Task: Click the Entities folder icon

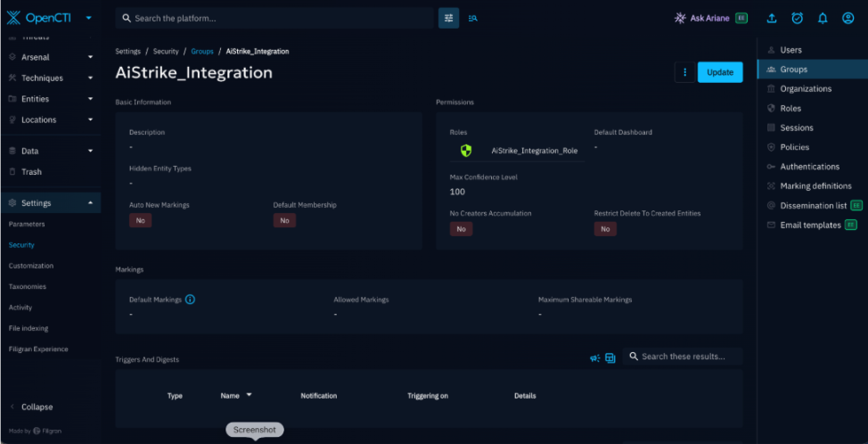Action: click(12, 99)
